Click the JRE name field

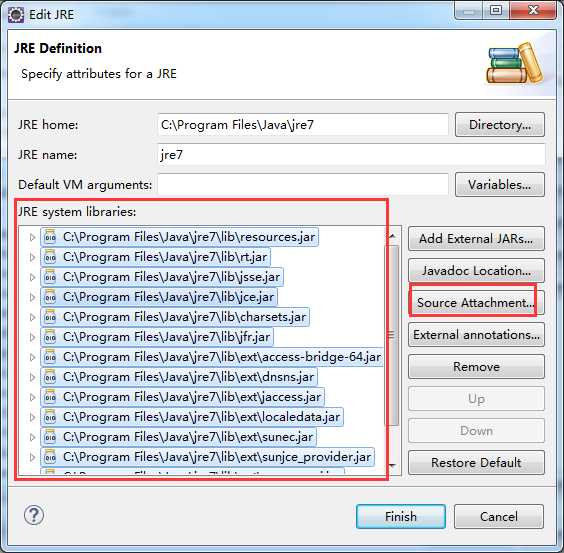pos(351,155)
